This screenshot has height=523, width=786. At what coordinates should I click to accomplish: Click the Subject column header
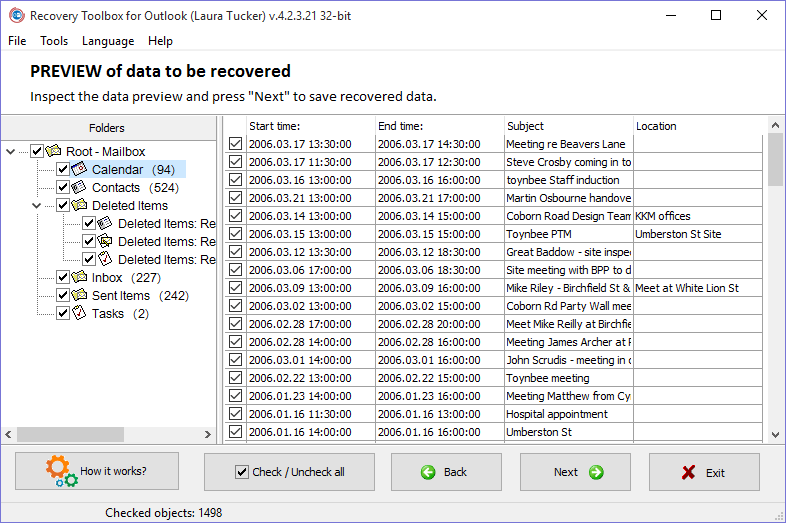coord(569,126)
